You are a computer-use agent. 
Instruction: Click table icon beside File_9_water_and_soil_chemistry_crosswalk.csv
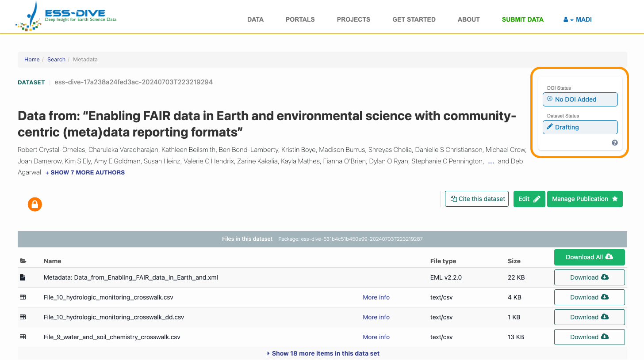pos(23,337)
